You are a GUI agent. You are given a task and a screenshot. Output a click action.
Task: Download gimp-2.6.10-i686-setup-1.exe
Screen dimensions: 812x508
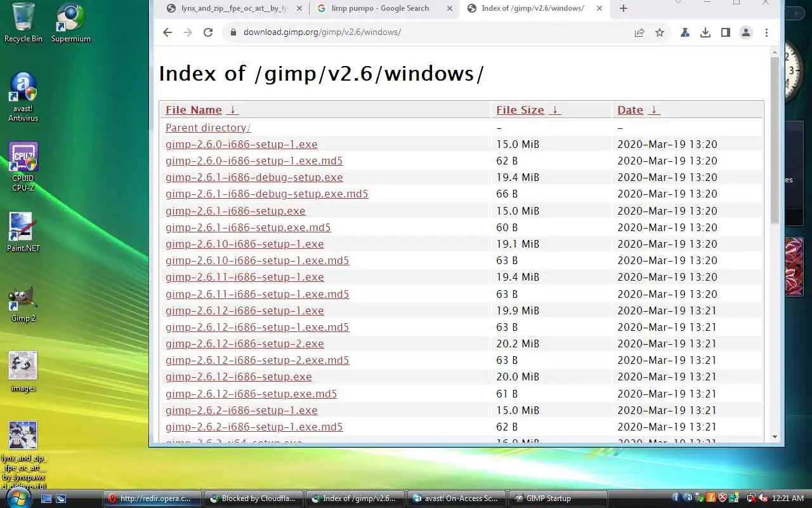[245, 244]
